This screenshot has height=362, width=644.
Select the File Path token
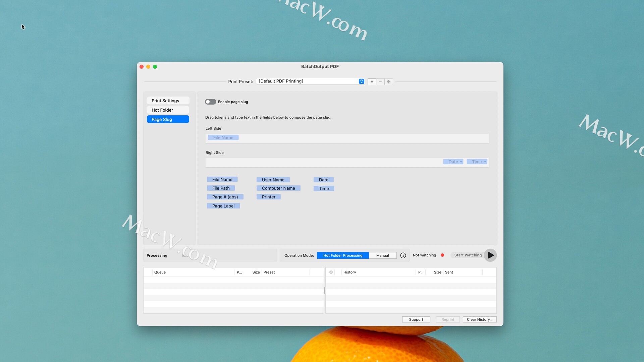[x=221, y=188]
